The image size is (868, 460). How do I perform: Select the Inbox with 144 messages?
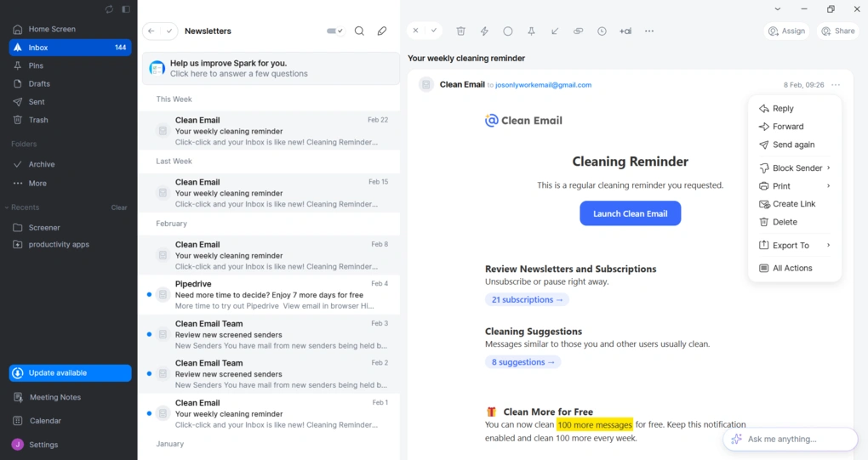tap(71, 48)
